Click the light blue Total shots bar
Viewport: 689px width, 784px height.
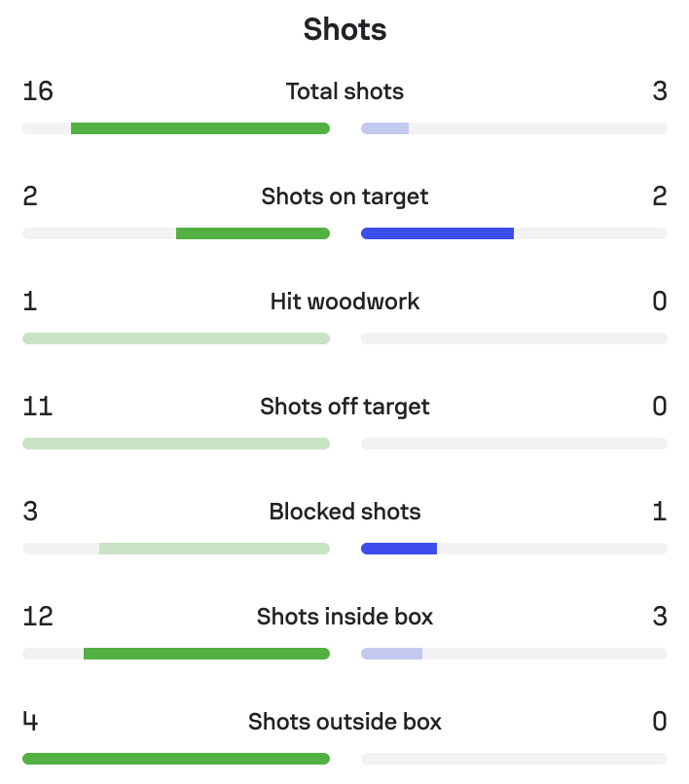point(384,128)
